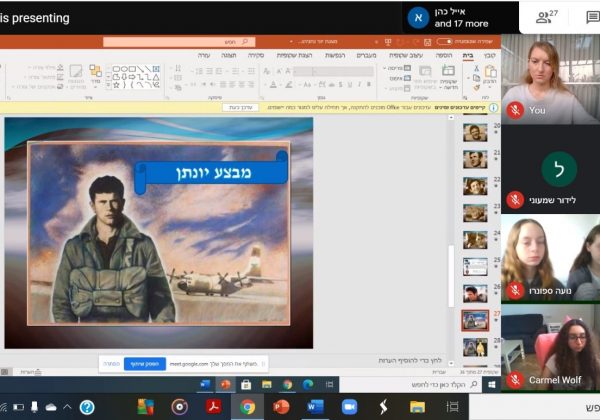The width and height of the screenshot is (600, 420).
Task: Click the Clear Formatting icon in font group
Action: (267, 71)
